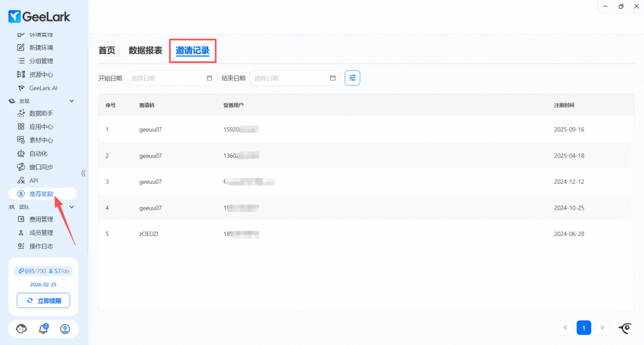Open 资源中心 from the sidebar
The width and height of the screenshot is (644, 345).
[x=41, y=75]
